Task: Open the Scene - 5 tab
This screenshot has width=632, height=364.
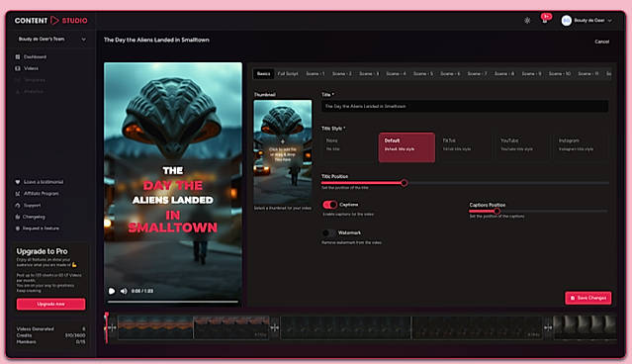Action: (x=422, y=74)
